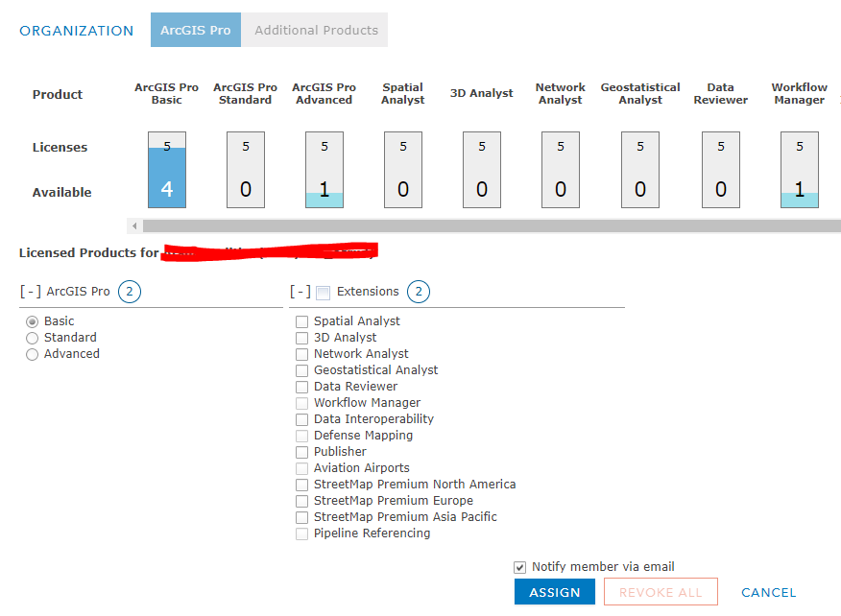Click the Available row label
The image size is (841, 616).
pyautogui.click(x=61, y=192)
